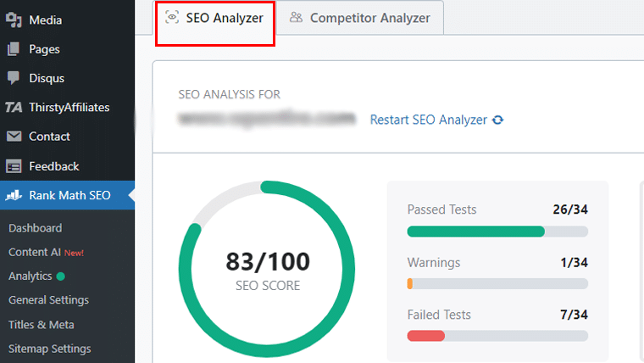This screenshot has height=363, width=644.
Task: Open the Analytics submenu
Action: (x=30, y=276)
